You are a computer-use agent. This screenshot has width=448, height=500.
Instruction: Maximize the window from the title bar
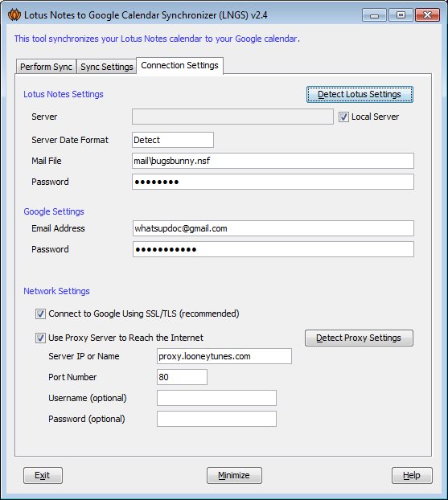[401, 15]
